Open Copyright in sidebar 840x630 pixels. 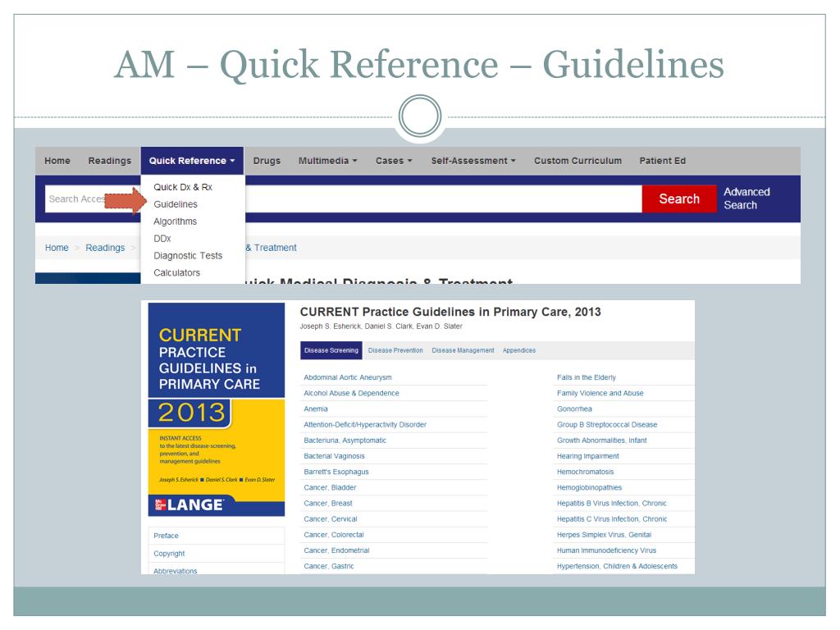(169, 554)
